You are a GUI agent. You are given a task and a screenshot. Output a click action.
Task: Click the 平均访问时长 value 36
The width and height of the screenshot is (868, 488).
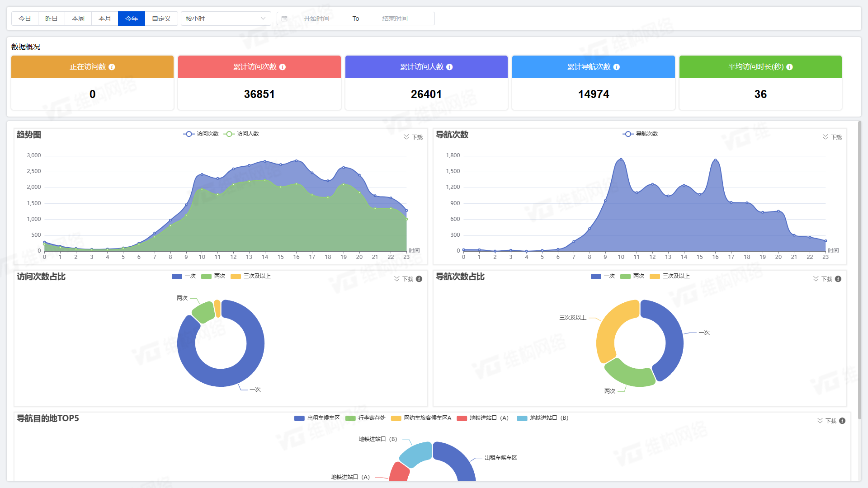(x=760, y=94)
